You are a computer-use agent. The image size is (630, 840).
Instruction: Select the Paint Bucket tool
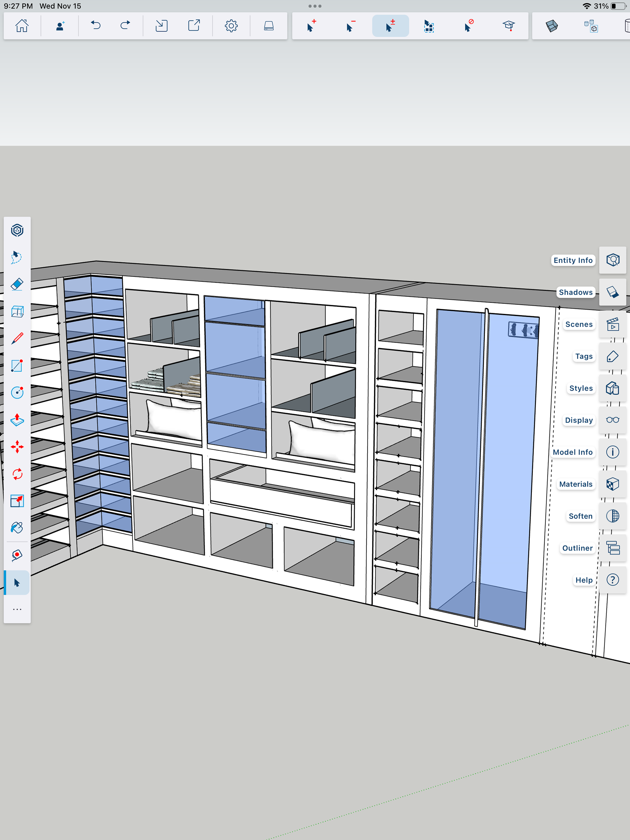coord(17,528)
